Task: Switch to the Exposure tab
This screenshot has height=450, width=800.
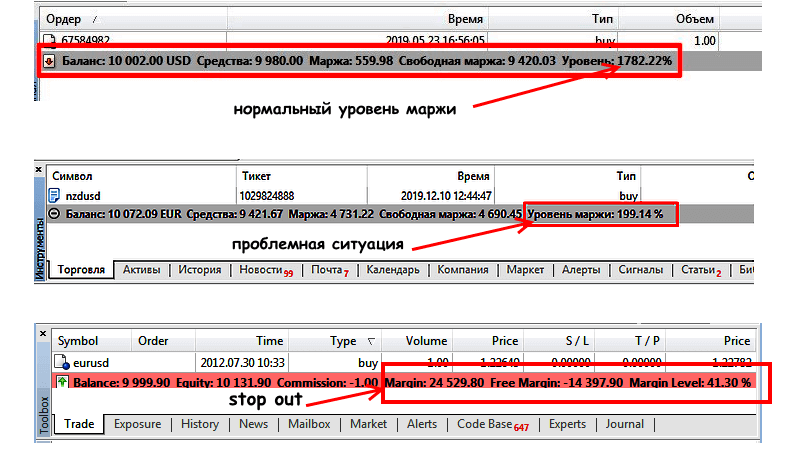Action: tap(137, 424)
